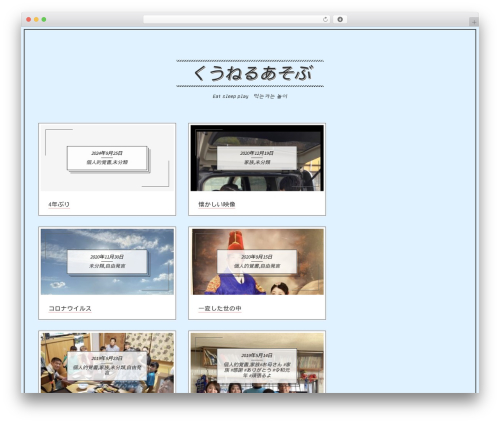Click the group photo with bookshelf thumbnail
The image size is (500, 423).
[257, 363]
